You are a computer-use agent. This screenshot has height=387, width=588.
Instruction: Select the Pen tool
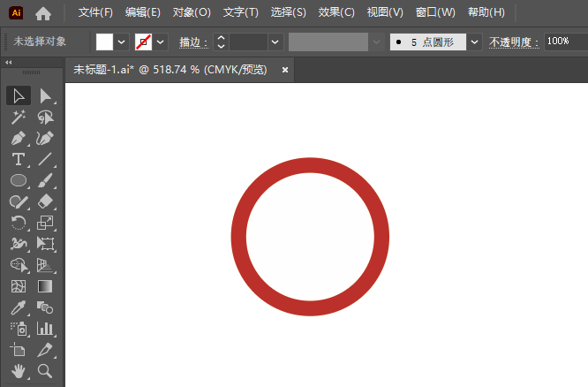[x=19, y=138]
